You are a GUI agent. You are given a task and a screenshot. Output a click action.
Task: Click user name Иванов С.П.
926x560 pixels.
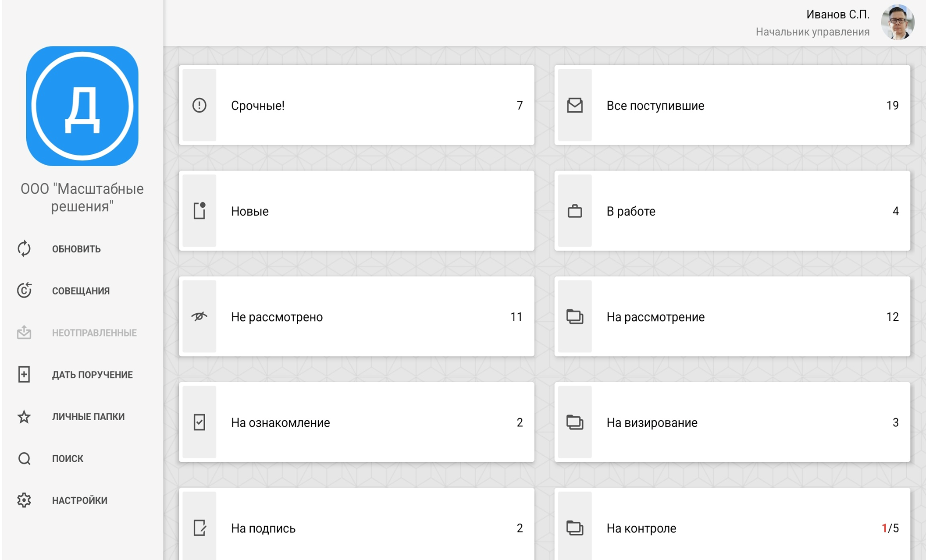tap(838, 14)
